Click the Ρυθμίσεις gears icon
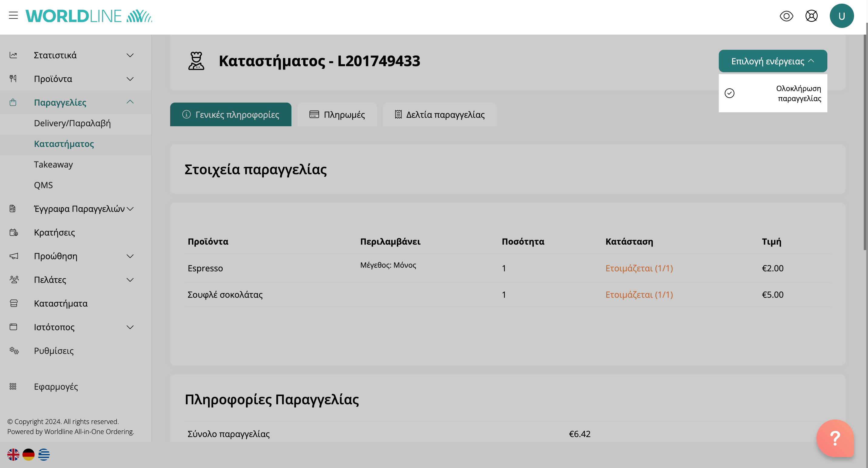 14,351
